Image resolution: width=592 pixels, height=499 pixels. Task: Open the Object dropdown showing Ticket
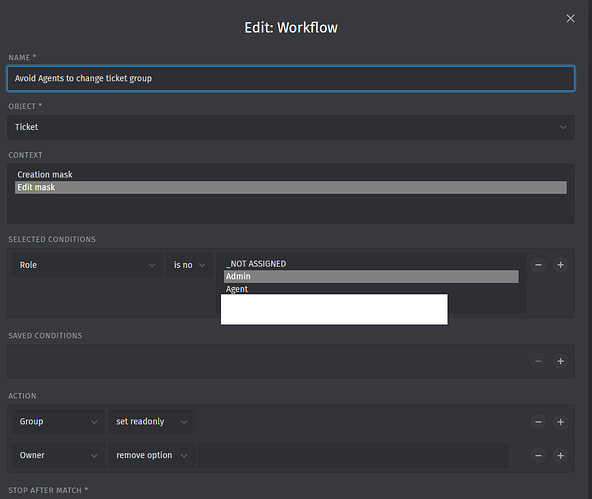291,127
